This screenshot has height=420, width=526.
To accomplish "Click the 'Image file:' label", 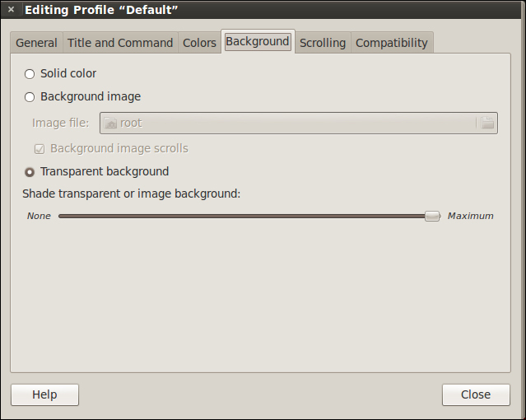I will click(x=61, y=123).
